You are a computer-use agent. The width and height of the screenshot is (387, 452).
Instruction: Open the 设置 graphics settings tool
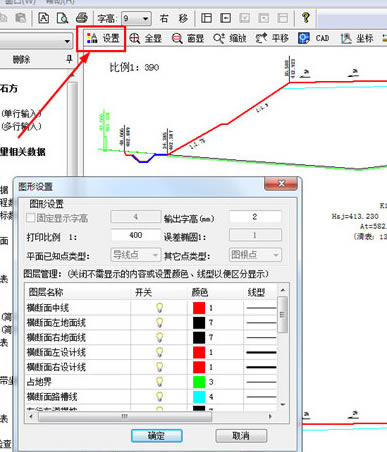click(x=103, y=38)
